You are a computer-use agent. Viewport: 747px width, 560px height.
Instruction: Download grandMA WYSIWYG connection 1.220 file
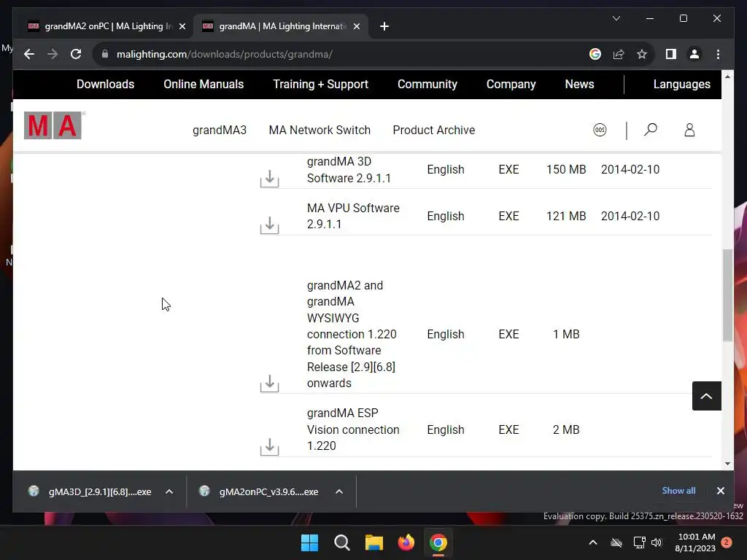pyautogui.click(x=270, y=383)
